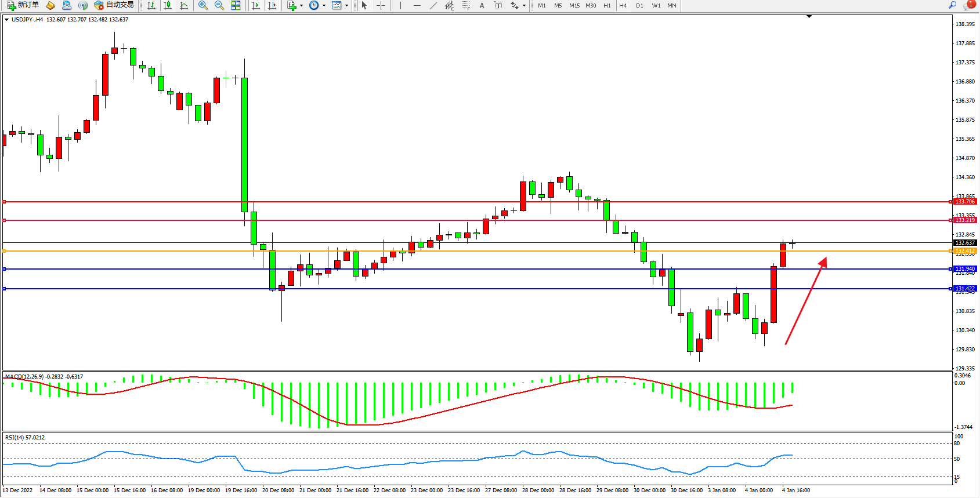Expand the periodicity clock dropdown arrow

click(x=324, y=6)
